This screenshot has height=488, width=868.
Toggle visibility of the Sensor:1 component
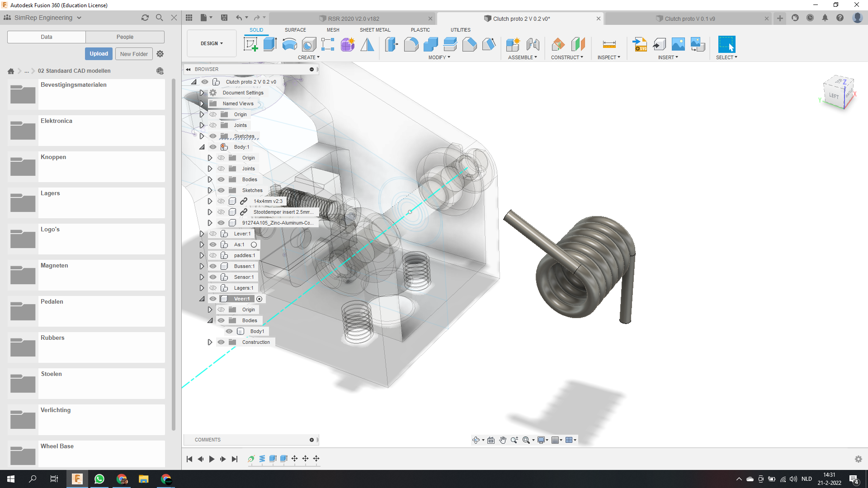click(213, 277)
